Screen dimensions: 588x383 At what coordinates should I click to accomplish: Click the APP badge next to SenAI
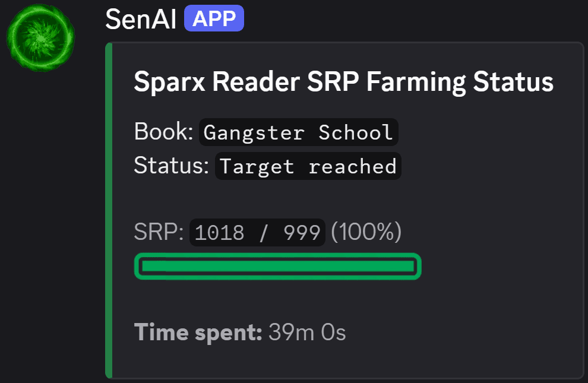pos(214,18)
